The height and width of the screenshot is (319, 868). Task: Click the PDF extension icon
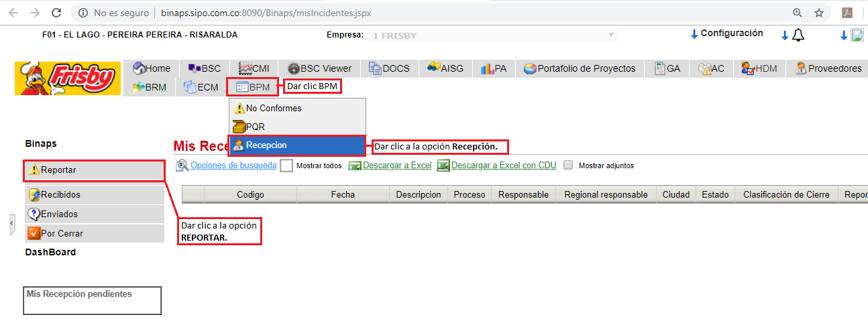(x=848, y=13)
